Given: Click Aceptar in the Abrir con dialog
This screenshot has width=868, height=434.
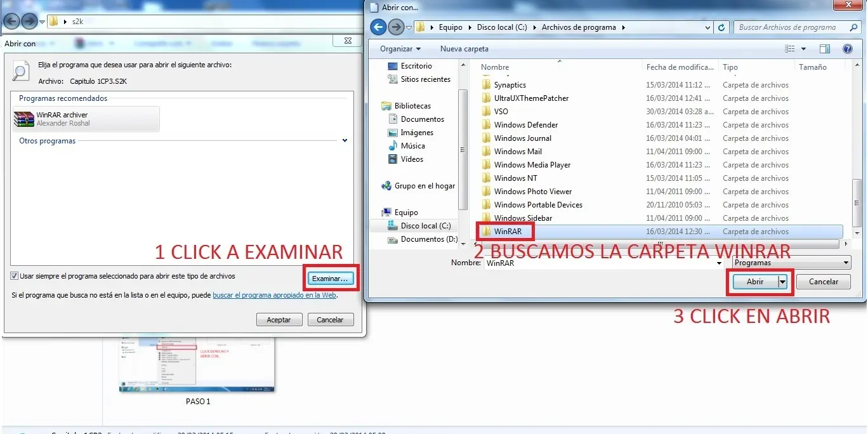Looking at the screenshot, I should (279, 320).
